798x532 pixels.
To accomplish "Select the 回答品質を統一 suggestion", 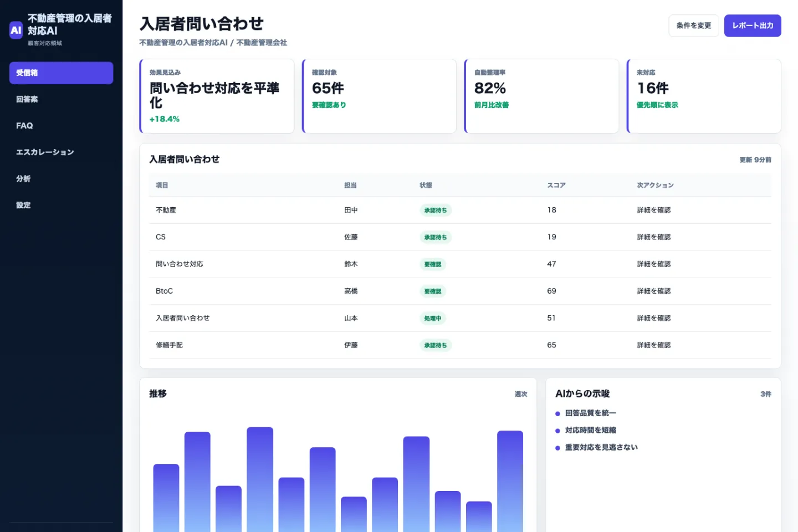I will click(590, 413).
